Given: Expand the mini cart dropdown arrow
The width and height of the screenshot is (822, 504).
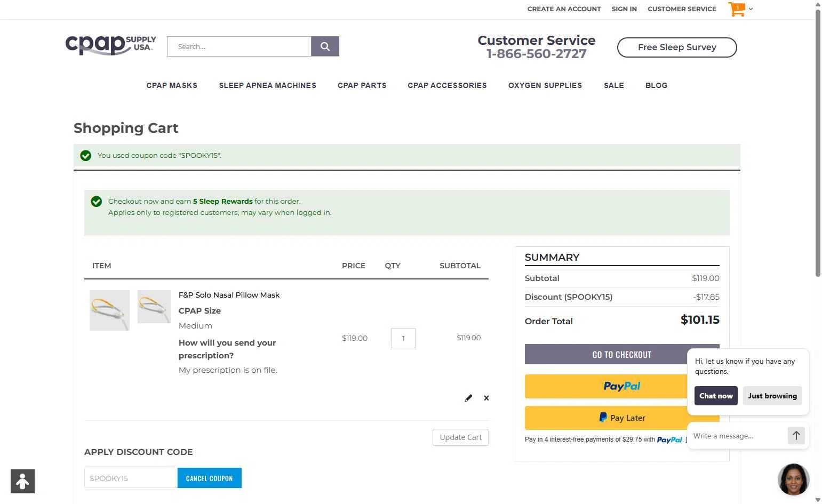Looking at the screenshot, I should (x=751, y=9).
